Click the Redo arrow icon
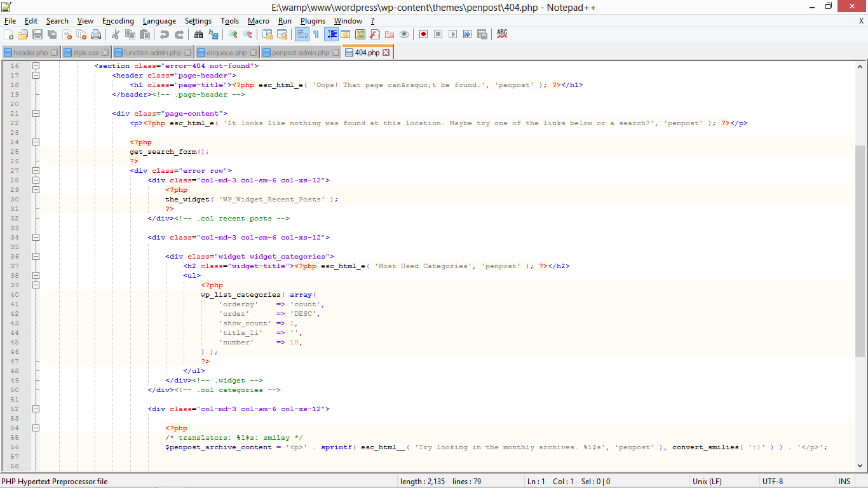Screen dimensions: 868x488 (x=179, y=34)
